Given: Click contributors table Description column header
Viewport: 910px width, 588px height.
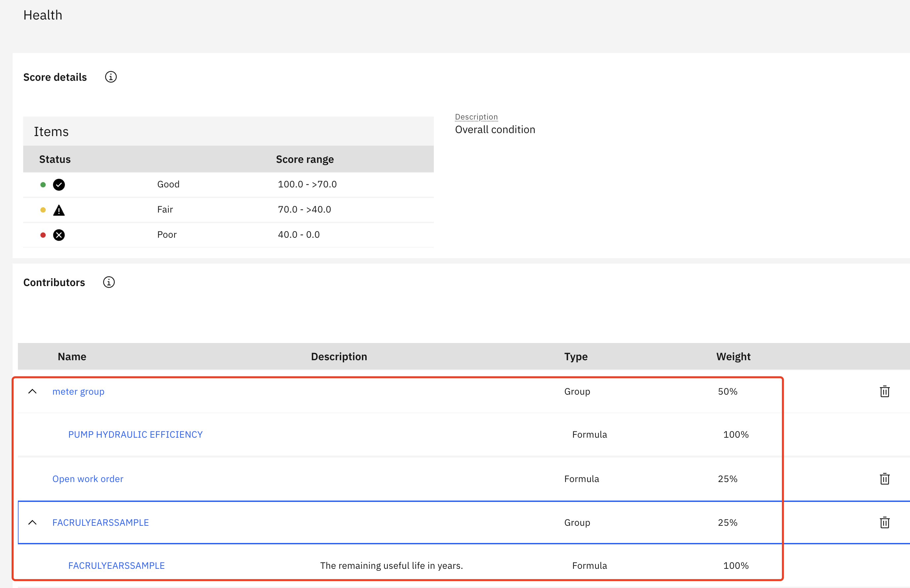Looking at the screenshot, I should (x=339, y=357).
